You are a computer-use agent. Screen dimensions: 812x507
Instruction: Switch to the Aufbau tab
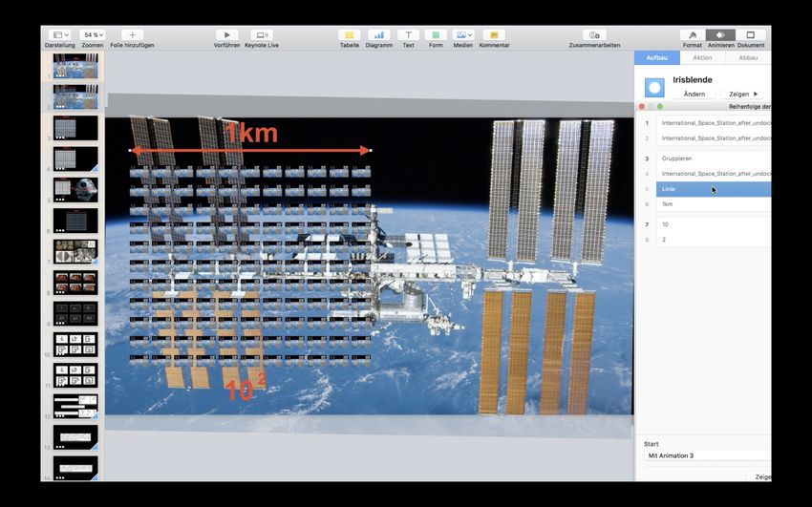click(656, 57)
